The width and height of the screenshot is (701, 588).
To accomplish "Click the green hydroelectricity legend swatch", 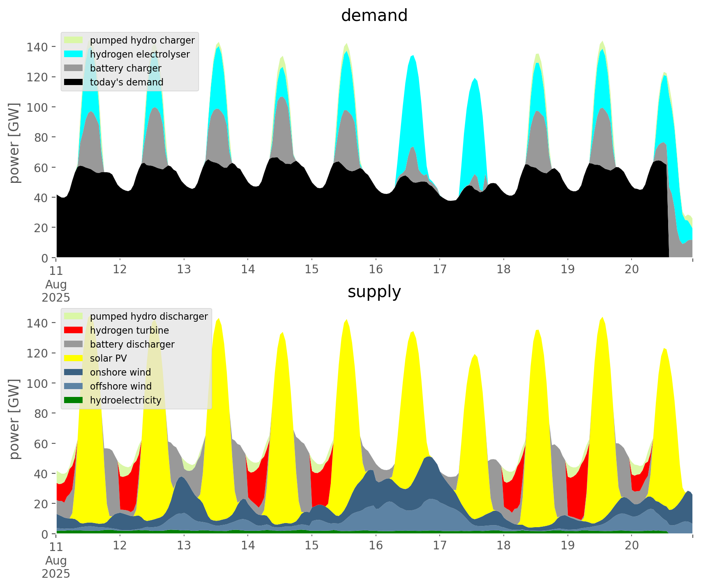I will (x=74, y=400).
